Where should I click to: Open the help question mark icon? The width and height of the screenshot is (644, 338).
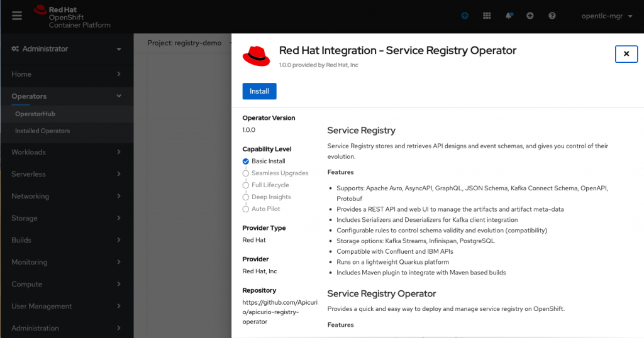pyautogui.click(x=552, y=16)
